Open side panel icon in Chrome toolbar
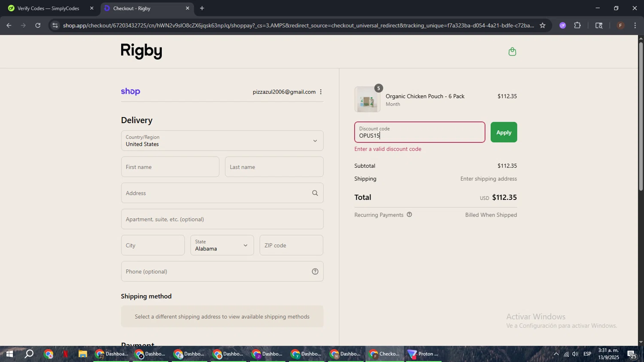 [599, 25]
